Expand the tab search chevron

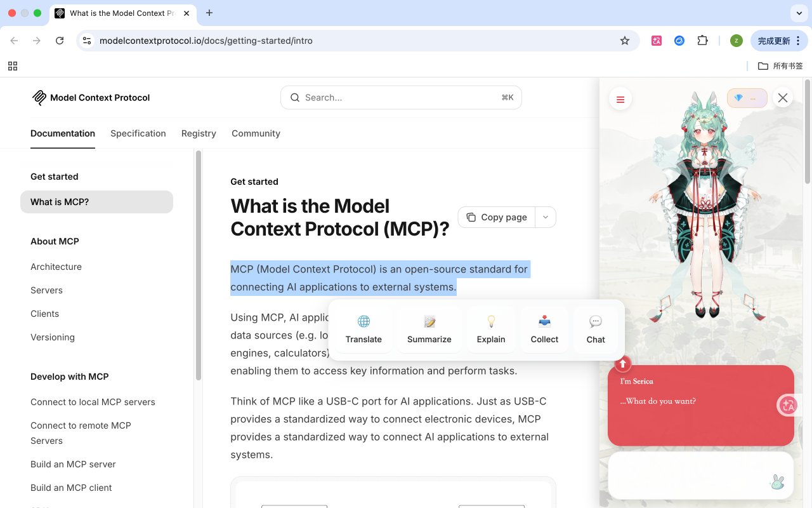(799, 13)
